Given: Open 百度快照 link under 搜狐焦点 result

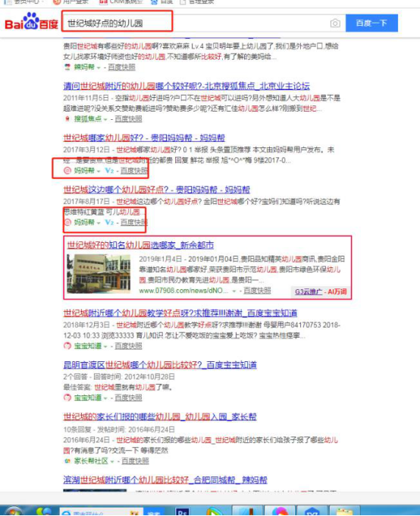Looking at the screenshot, I should [x=128, y=119].
